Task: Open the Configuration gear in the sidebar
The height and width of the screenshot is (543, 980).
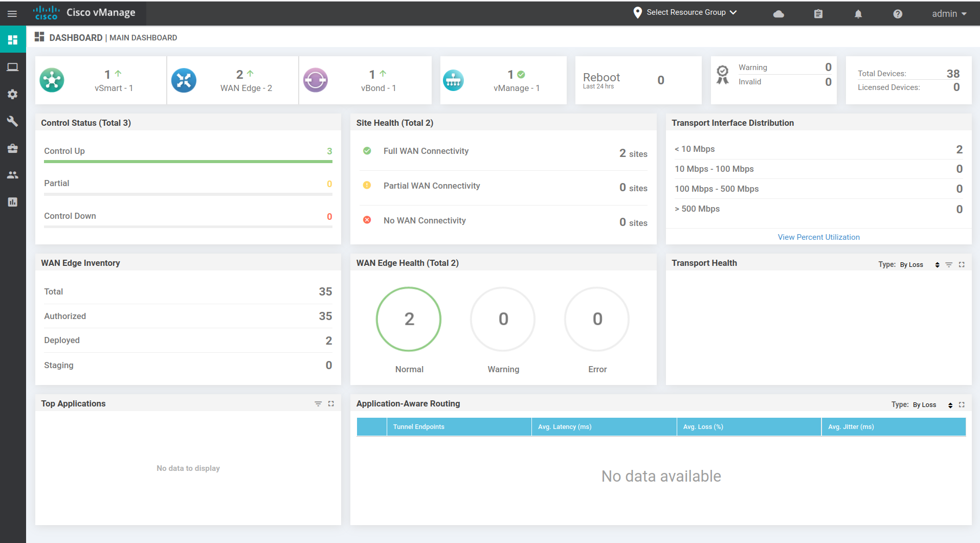Action: [12, 94]
